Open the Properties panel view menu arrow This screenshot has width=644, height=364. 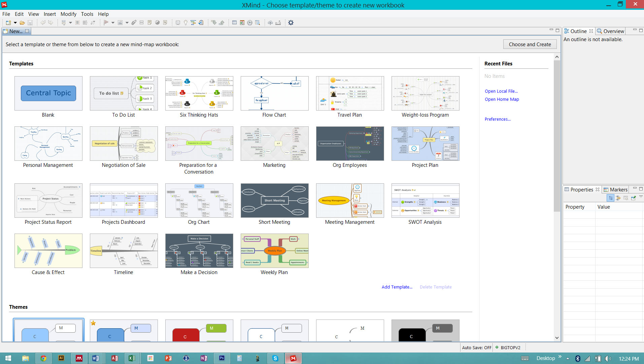(641, 197)
